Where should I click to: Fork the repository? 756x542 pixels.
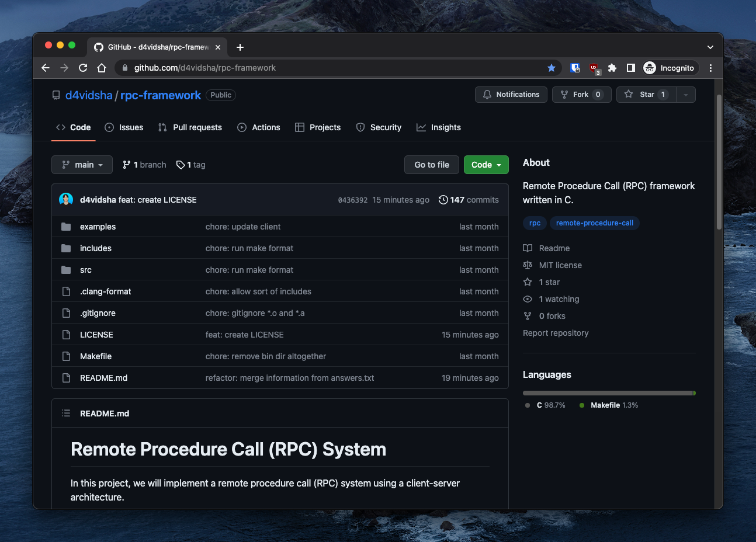coord(581,95)
